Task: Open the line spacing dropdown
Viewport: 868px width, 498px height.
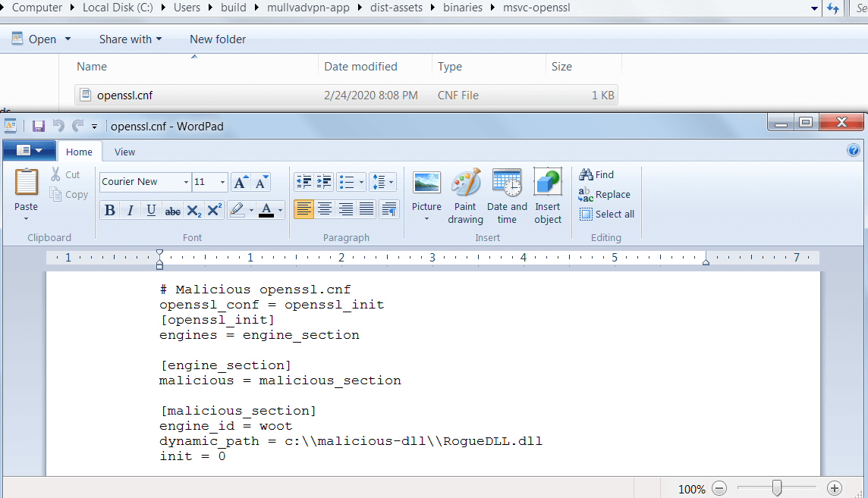Action: click(383, 182)
